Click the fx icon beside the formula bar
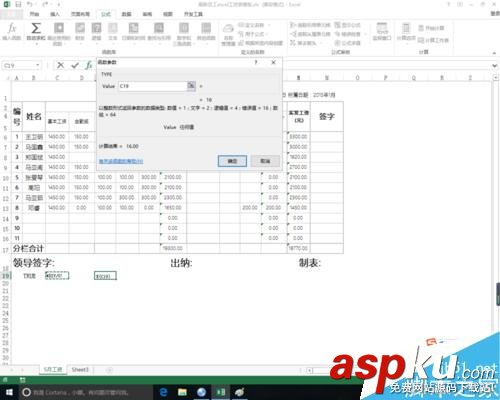500x400 pixels. pyautogui.click(x=88, y=65)
